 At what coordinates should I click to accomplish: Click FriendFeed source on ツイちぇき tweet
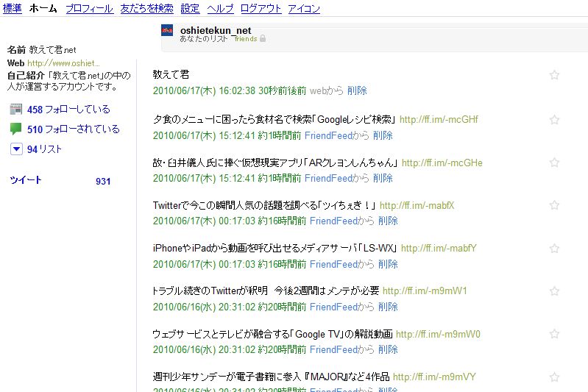click(334, 221)
